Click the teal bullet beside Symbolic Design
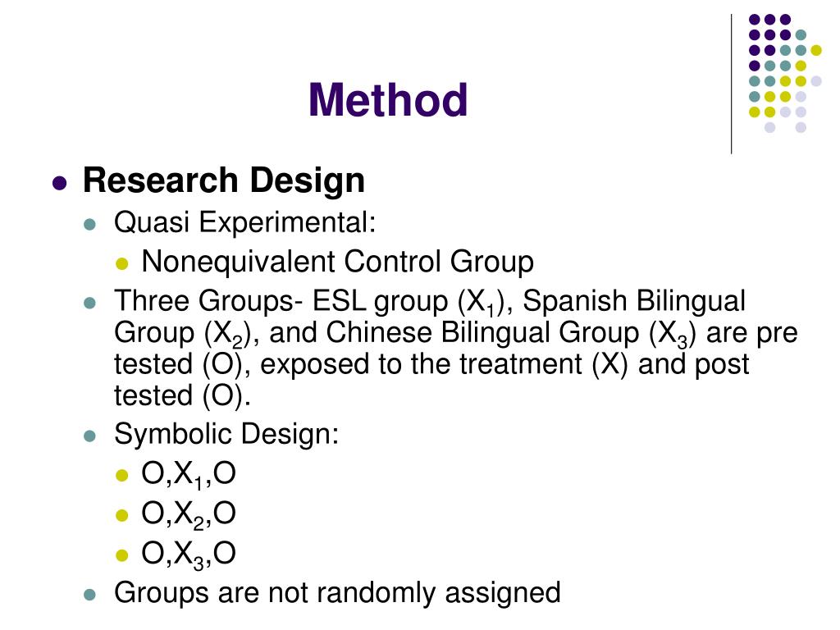 [90, 436]
